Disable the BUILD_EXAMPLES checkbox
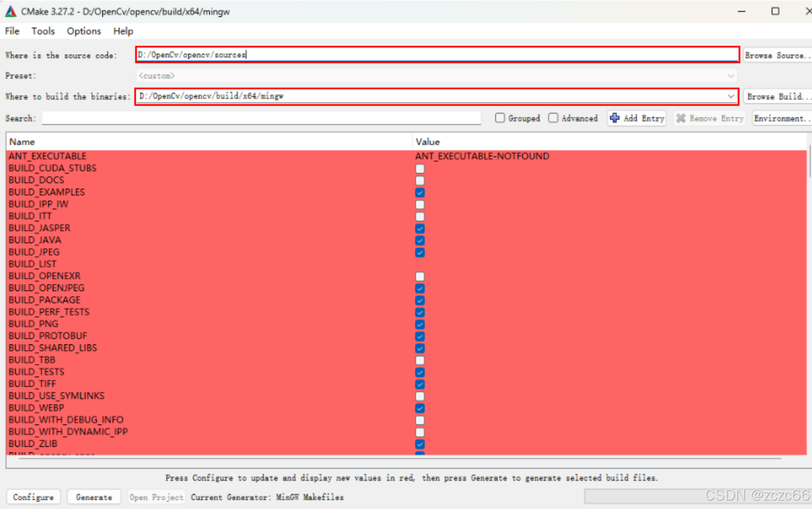 420,192
